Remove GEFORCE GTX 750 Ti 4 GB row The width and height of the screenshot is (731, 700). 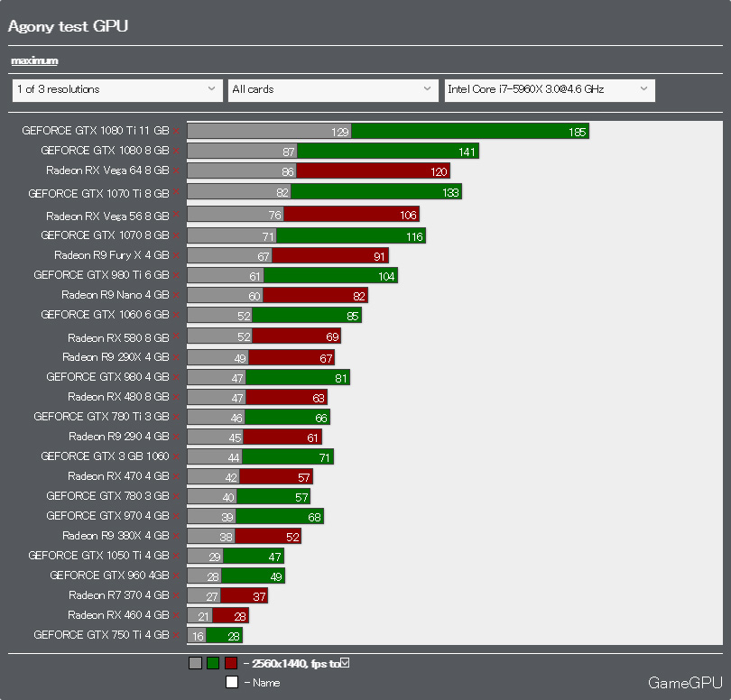pyautogui.click(x=176, y=635)
